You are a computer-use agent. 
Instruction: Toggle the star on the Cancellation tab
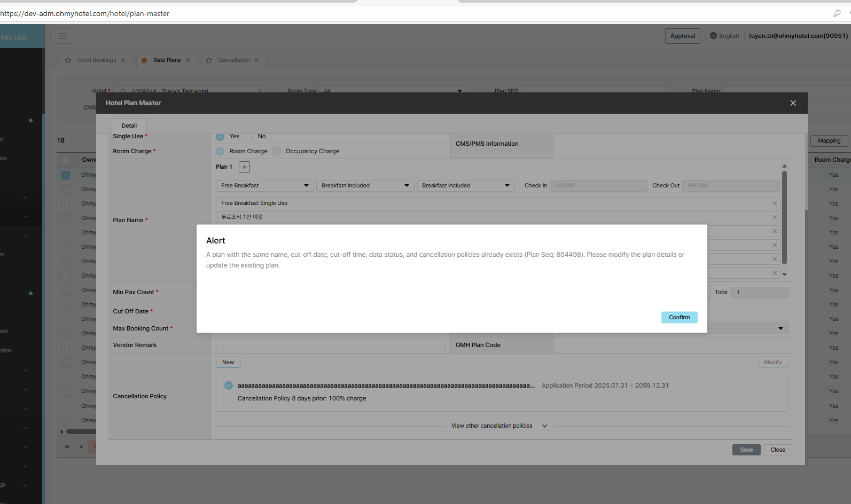209,60
